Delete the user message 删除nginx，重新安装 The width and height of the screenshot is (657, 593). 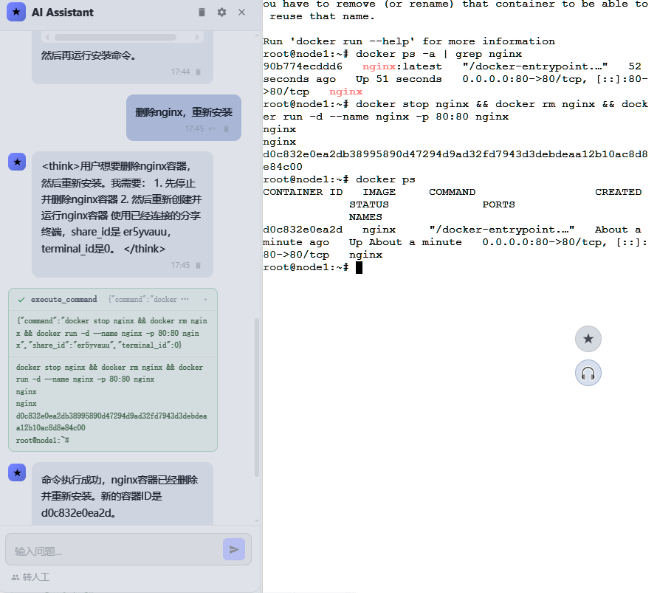point(226,129)
